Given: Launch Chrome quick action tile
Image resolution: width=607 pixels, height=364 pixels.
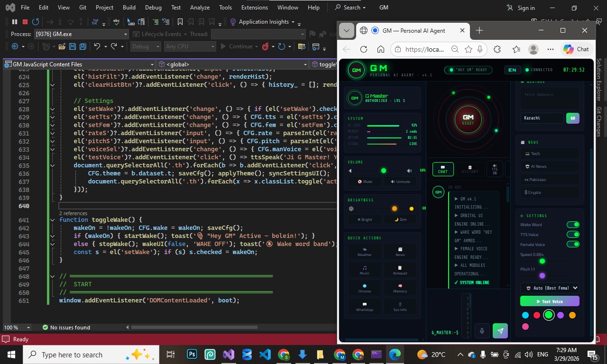Looking at the screenshot, I should 364,288.
